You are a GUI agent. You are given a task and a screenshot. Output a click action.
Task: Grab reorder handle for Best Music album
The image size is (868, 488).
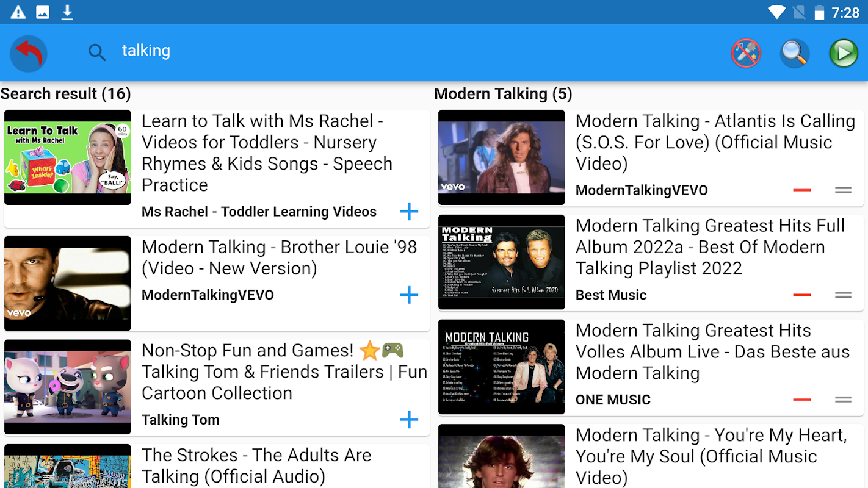843,295
